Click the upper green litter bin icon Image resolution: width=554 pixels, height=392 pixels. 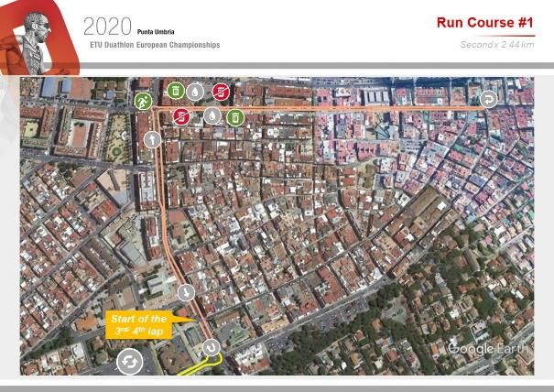(175, 91)
